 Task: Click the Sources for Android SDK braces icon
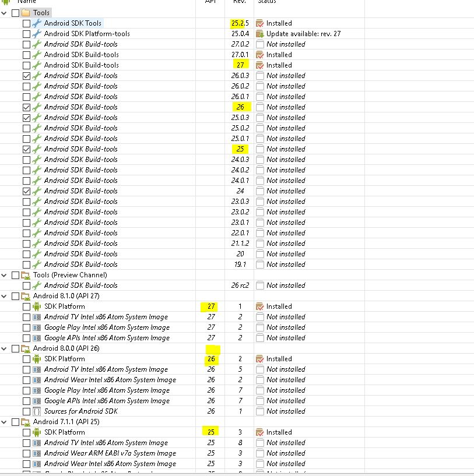click(x=37, y=412)
